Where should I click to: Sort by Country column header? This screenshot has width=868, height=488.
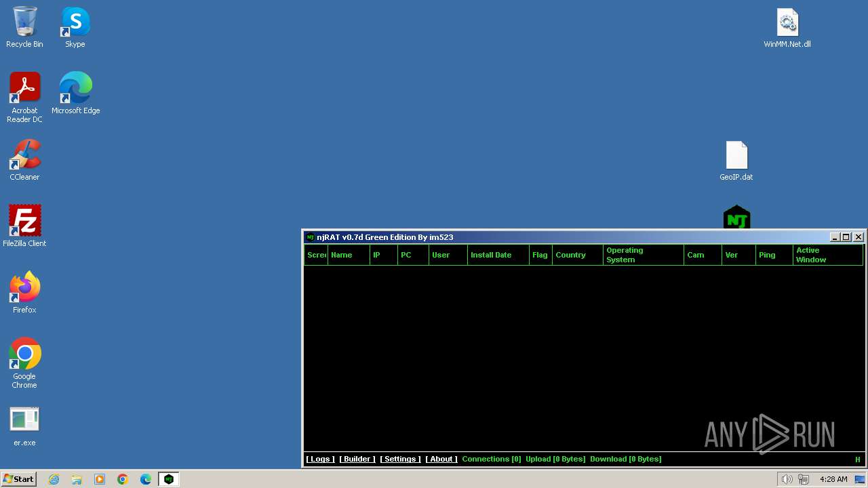point(578,255)
